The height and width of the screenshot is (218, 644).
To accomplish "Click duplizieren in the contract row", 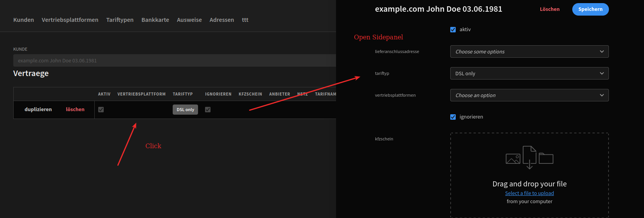I will point(38,110).
